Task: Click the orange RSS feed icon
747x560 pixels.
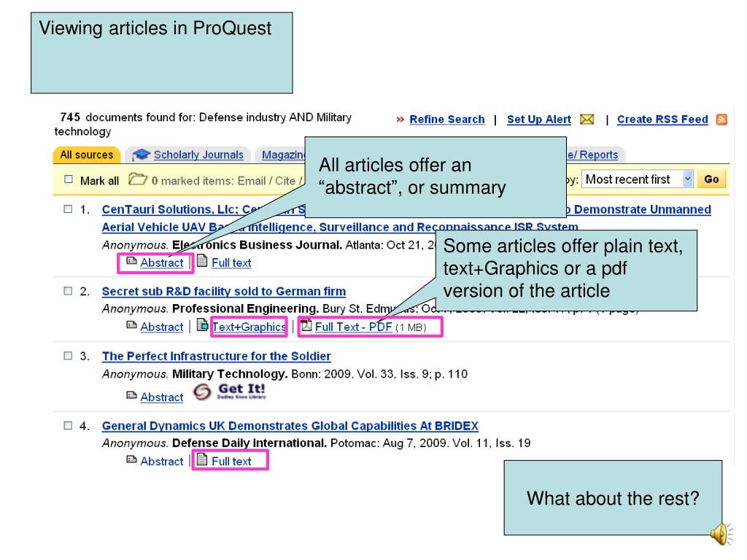Action: click(x=721, y=120)
